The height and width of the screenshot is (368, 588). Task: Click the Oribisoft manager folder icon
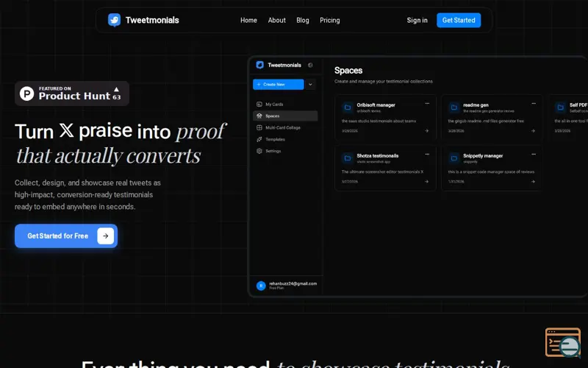(348, 107)
